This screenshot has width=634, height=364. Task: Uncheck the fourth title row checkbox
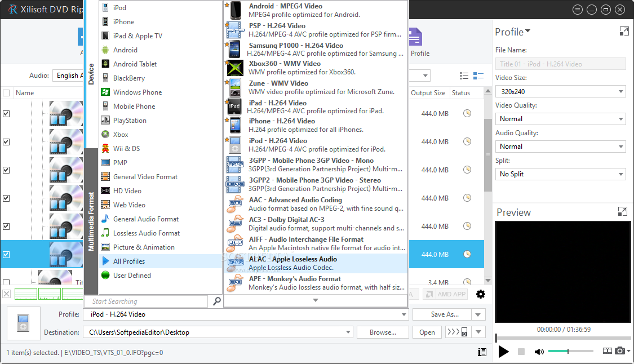(6, 198)
